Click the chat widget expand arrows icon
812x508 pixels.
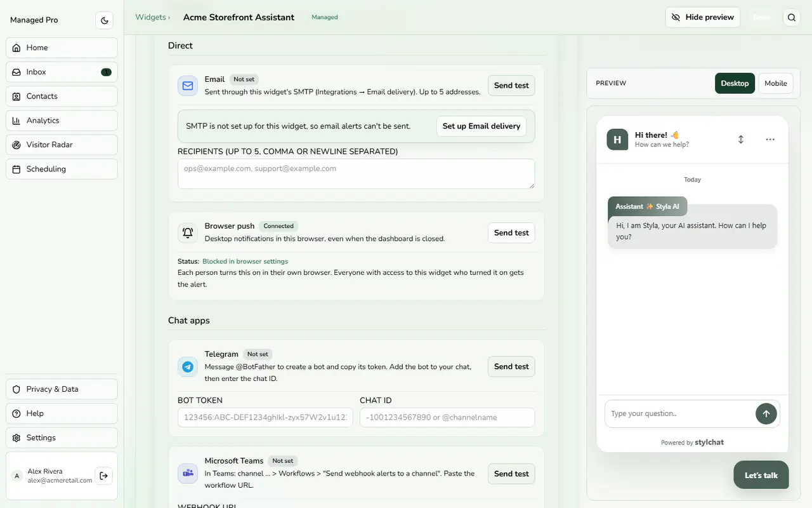click(740, 139)
